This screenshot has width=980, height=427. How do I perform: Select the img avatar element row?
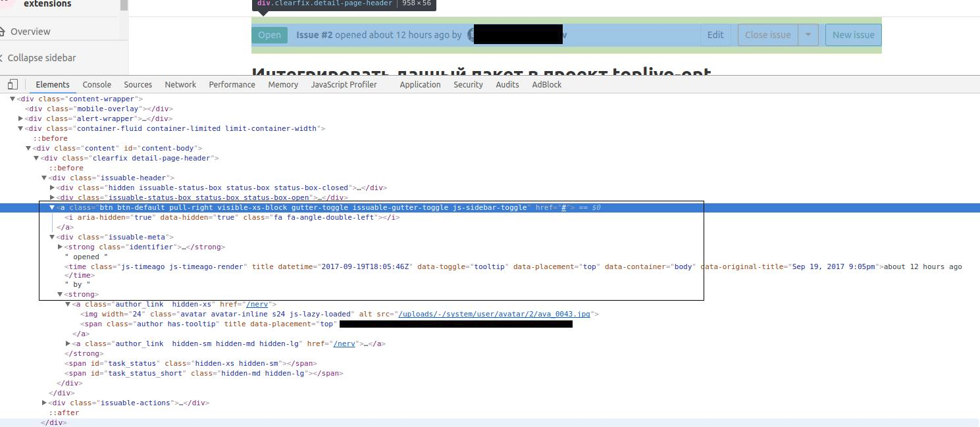[x=340, y=314]
